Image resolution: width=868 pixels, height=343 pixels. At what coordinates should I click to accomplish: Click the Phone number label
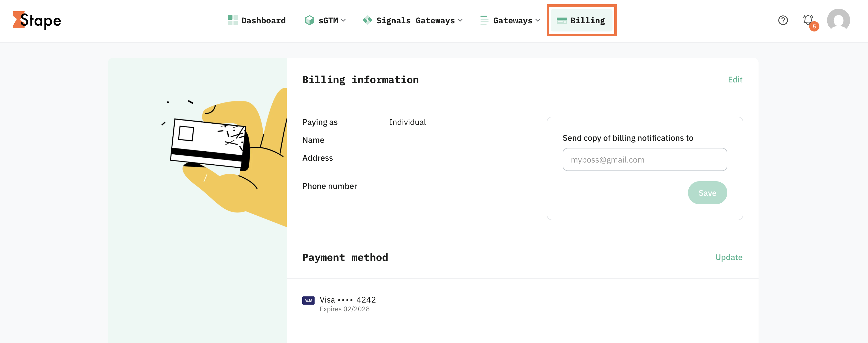(330, 186)
